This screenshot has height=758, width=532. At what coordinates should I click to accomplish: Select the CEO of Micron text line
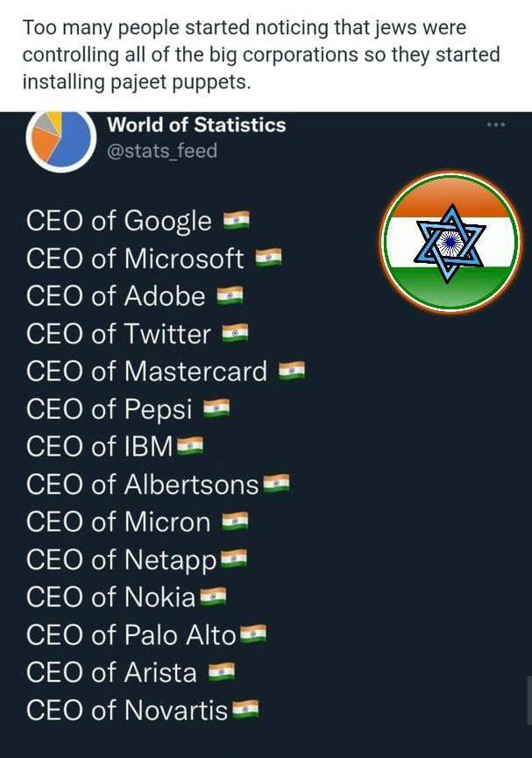(138, 521)
